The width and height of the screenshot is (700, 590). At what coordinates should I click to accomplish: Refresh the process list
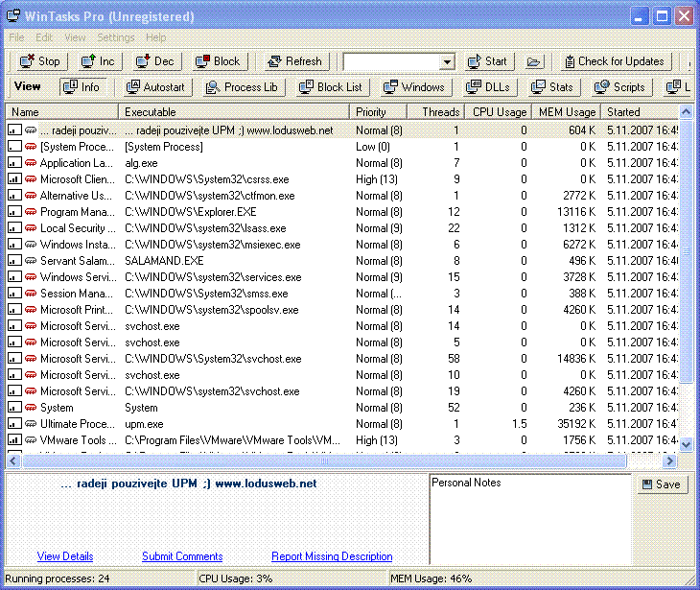coord(295,61)
